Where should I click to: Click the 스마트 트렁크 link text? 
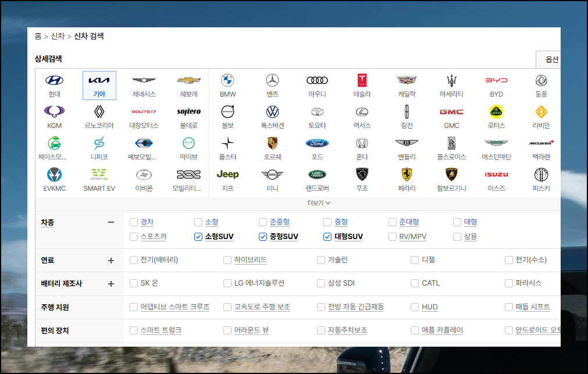(161, 330)
